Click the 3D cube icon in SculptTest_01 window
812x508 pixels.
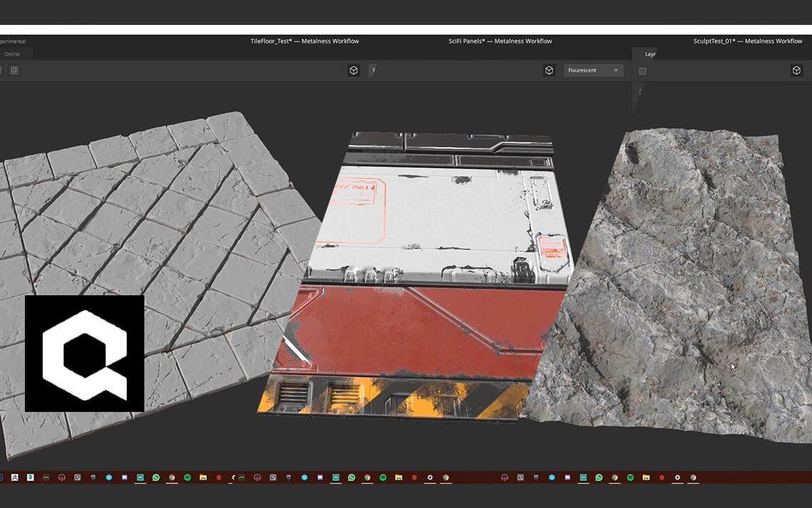click(796, 70)
